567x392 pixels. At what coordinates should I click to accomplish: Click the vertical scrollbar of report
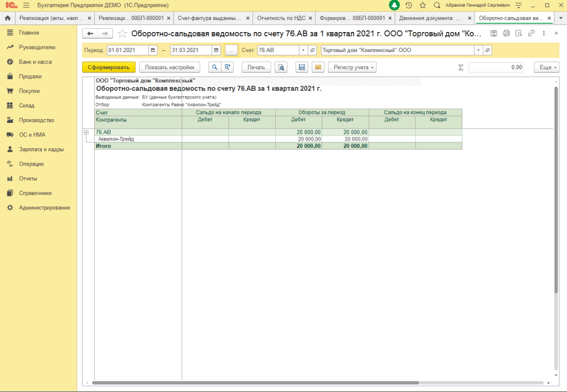[556, 190]
